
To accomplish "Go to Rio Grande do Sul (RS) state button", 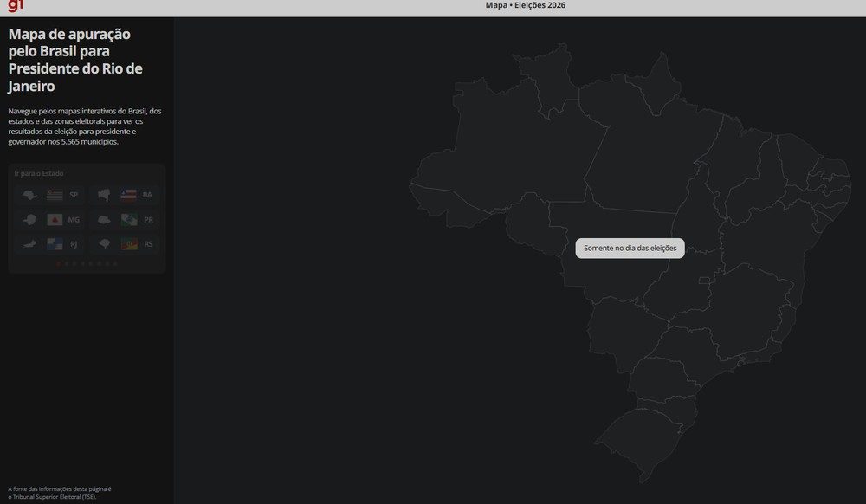I will coord(124,244).
